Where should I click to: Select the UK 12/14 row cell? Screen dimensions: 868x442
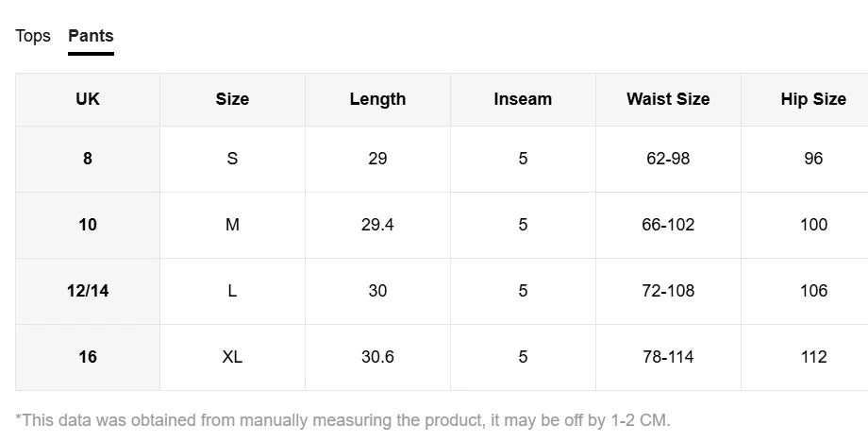tap(88, 291)
